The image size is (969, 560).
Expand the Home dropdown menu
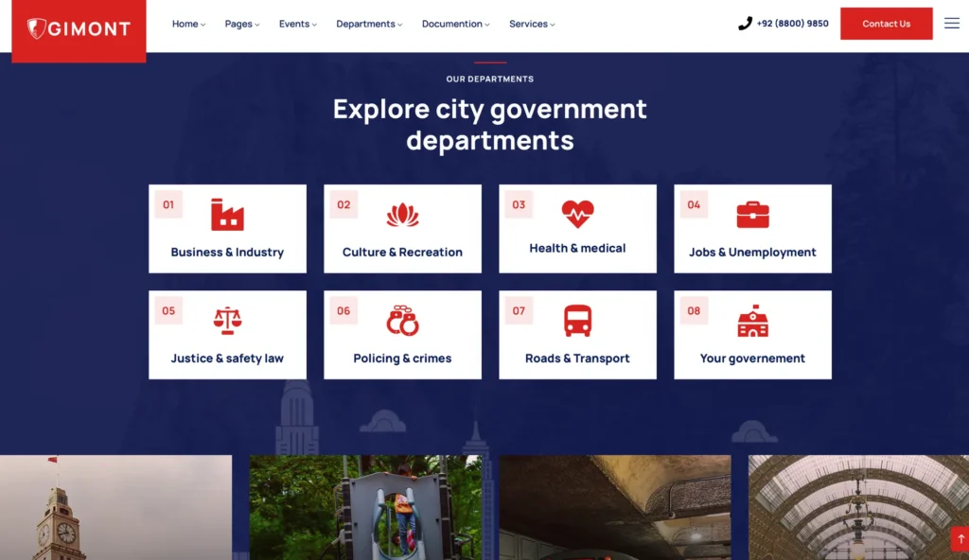pyautogui.click(x=188, y=24)
